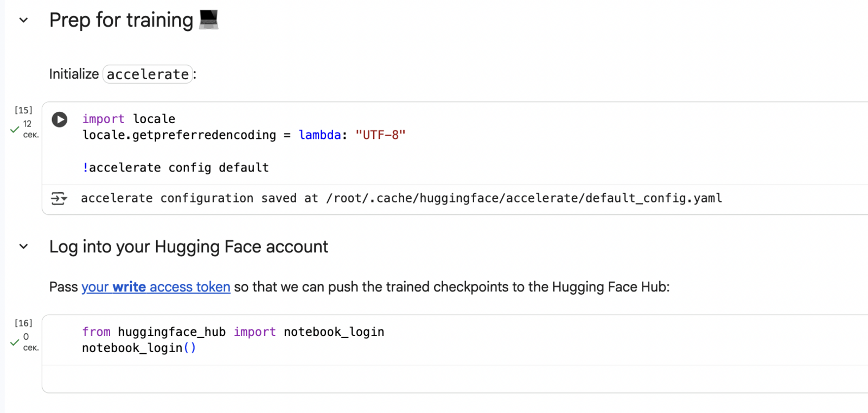Run the import locale code cell
The width and height of the screenshot is (868, 413).
point(60,119)
